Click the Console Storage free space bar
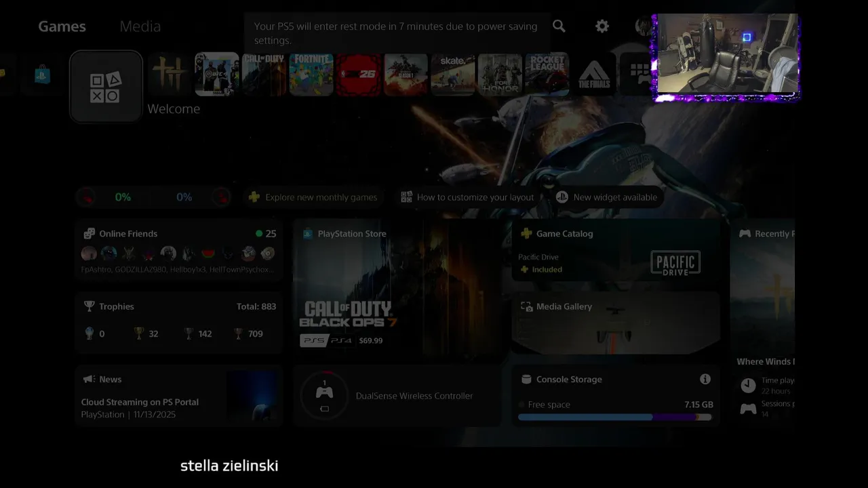The width and height of the screenshot is (868, 488). 615,417
